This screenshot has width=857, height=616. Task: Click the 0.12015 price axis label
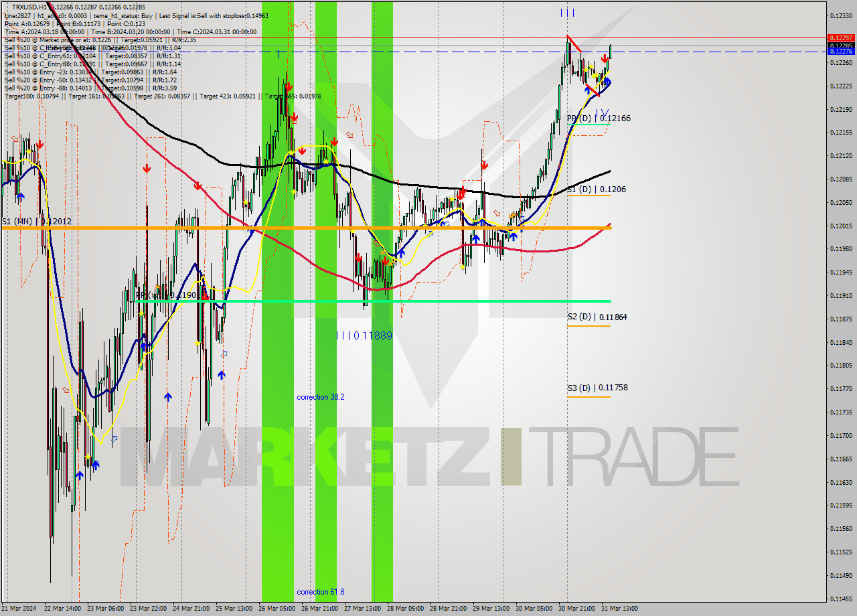(840, 226)
